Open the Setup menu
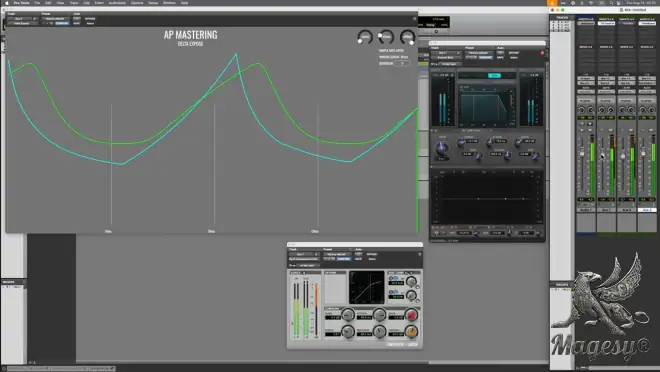This screenshot has height=372, width=660. click(x=153, y=3)
